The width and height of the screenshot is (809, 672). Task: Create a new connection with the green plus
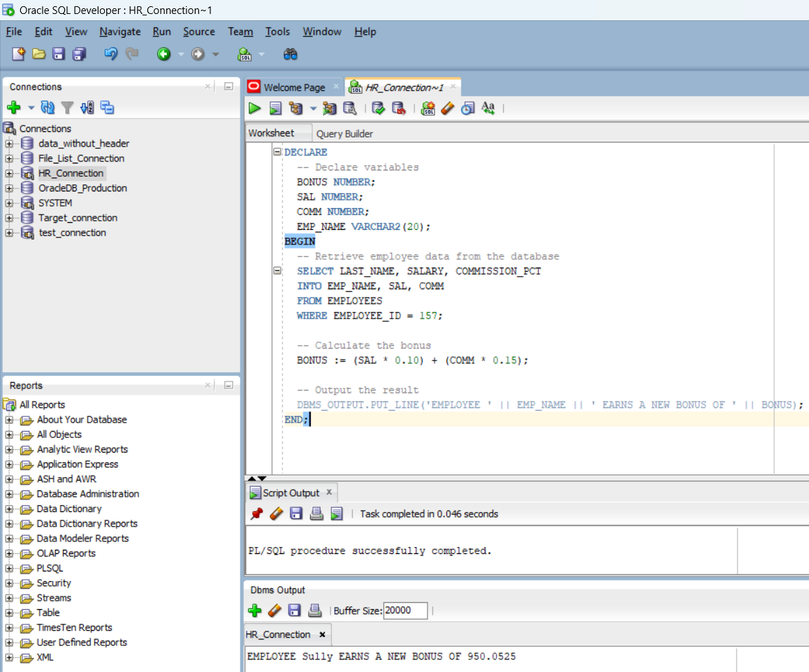[13, 108]
